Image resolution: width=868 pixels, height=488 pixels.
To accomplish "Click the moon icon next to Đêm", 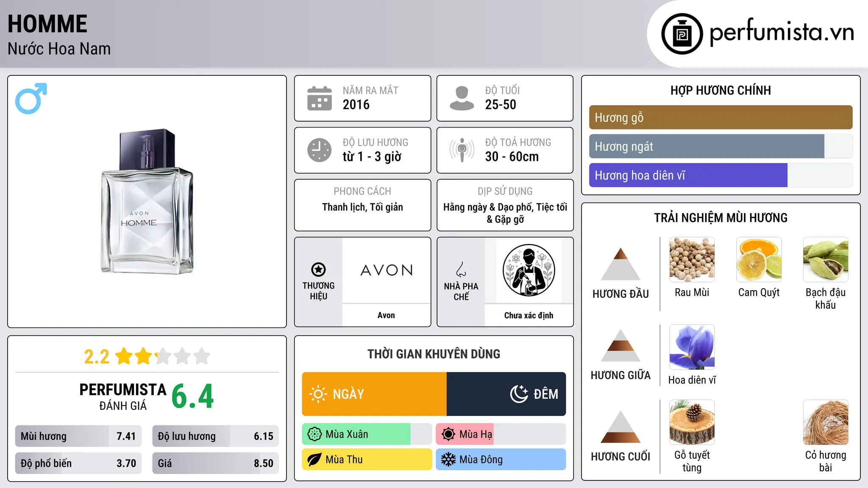I will coord(519,394).
